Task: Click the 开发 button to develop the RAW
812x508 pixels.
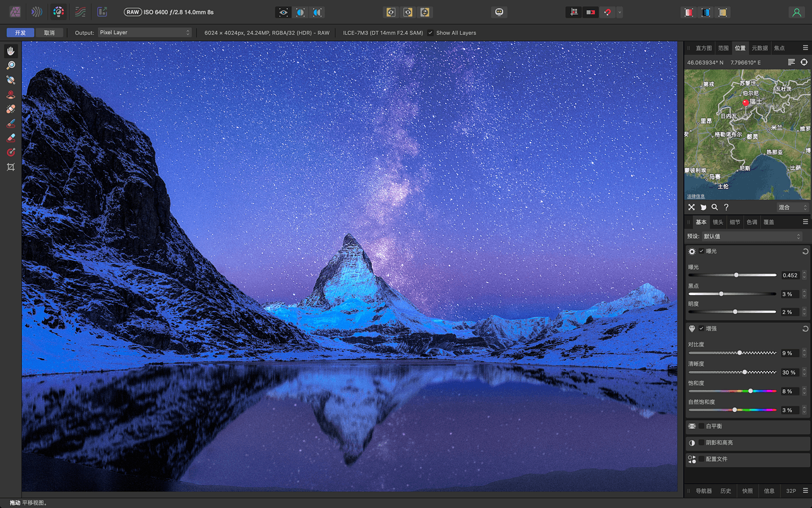Action: coord(20,32)
